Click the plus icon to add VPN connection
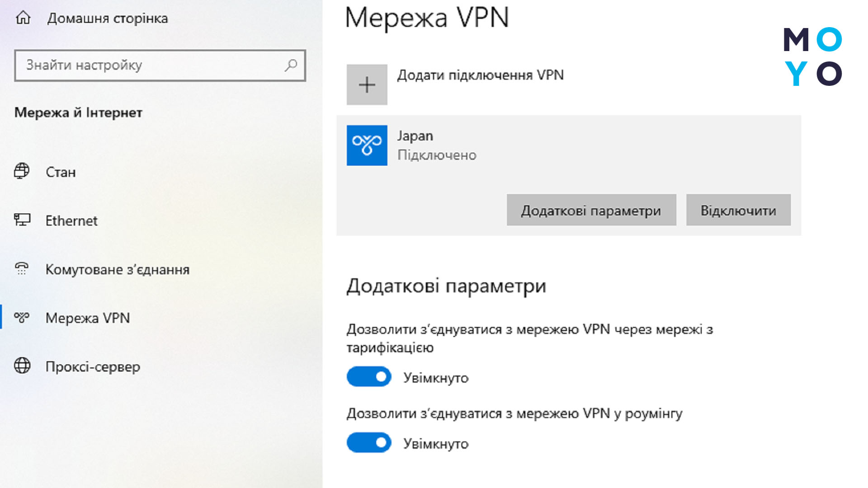 [367, 84]
